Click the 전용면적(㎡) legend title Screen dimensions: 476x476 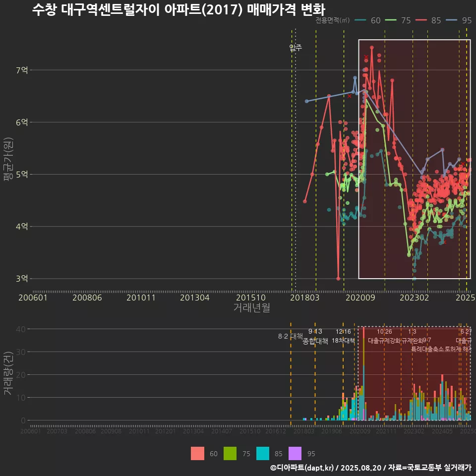pyautogui.click(x=332, y=20)
